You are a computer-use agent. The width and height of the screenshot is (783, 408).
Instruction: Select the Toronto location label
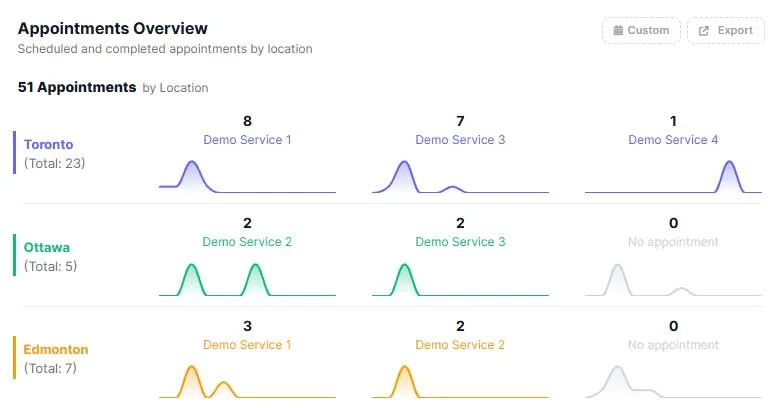click(48, 144)
